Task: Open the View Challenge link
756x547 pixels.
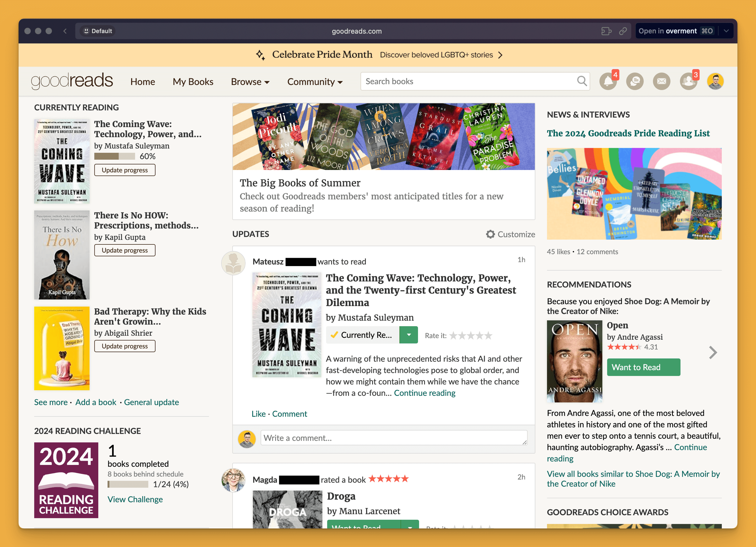Action: point(135,499)
